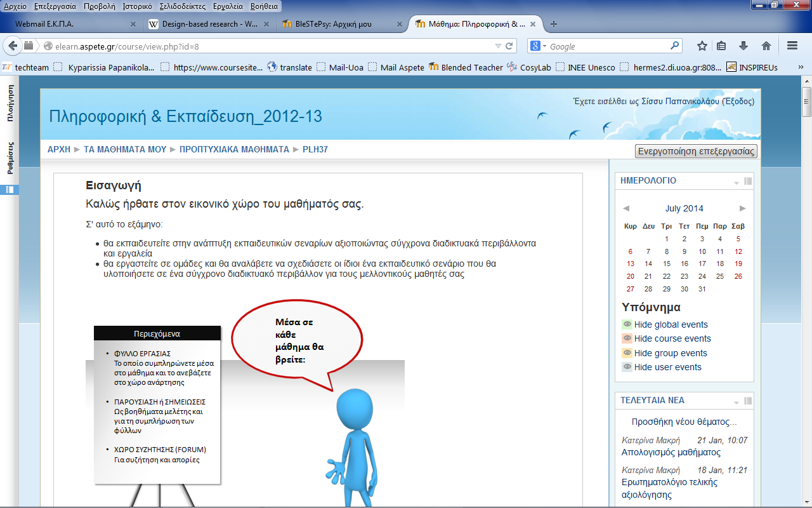This screenshot has height=508, width=812.
Task: Select day 31 in the calendar
Action: click(x=702, y=289)
